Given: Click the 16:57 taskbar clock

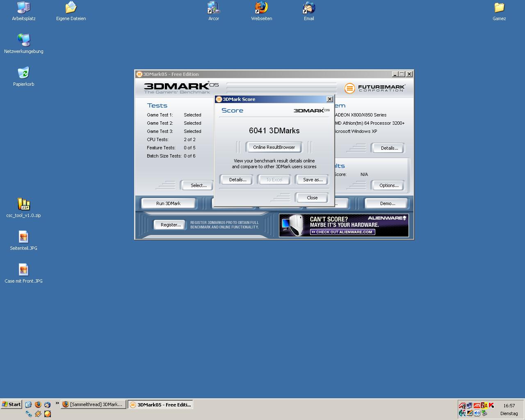Looking at the screenshot, I should (x=509, y=406).
